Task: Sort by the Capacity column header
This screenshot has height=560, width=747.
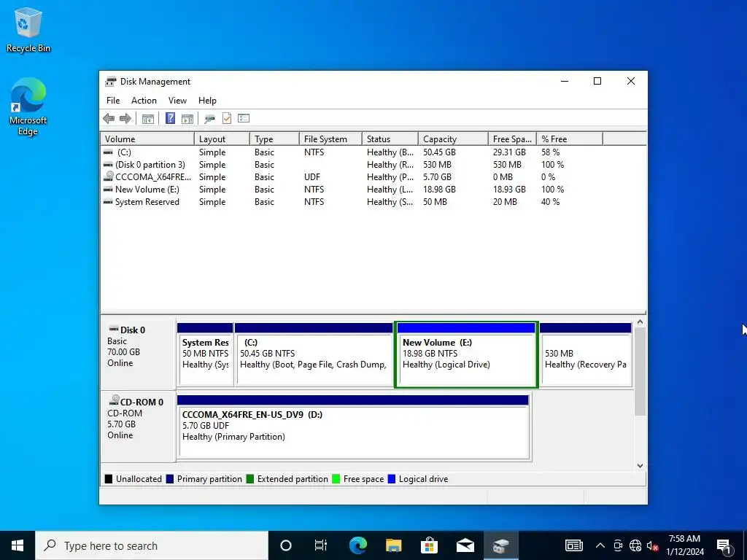Action: 453,139
